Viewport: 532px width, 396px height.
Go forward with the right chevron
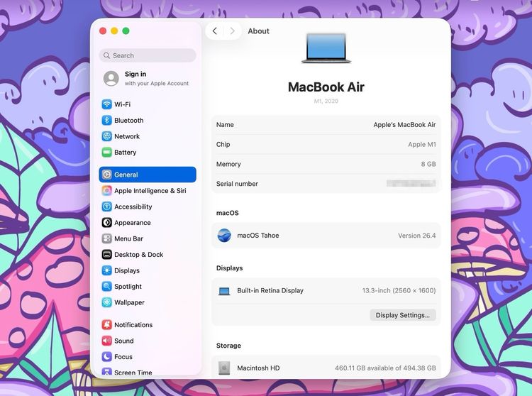point(233,31)
